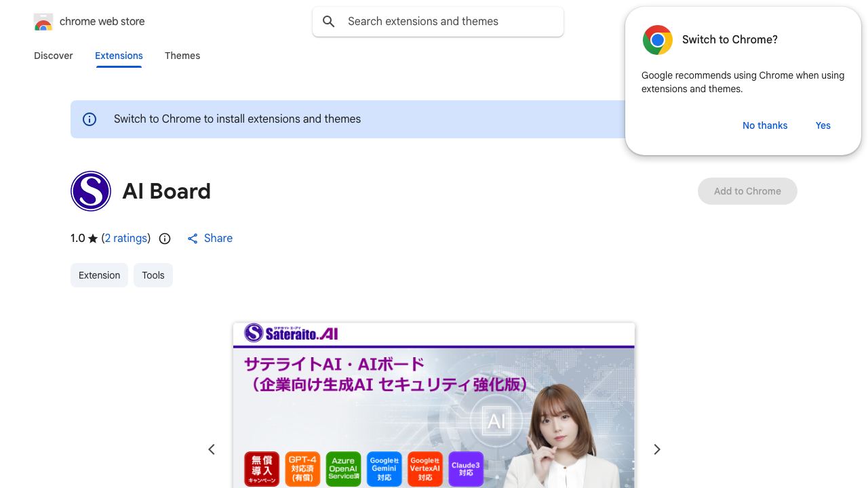Click the Sateraito.AI promo screenshot

[434, 405]
